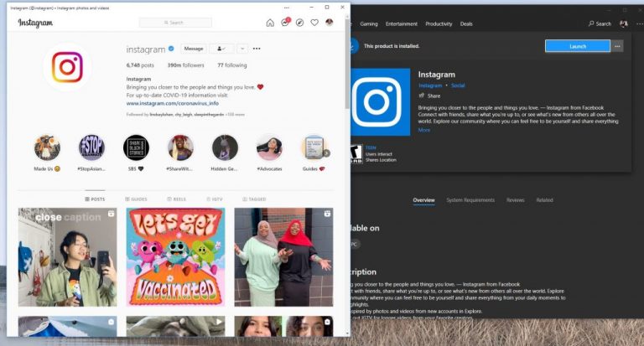Open the #ShareWit highlight
The width and height of the screenshot is (644, 346).
(180, 147)
